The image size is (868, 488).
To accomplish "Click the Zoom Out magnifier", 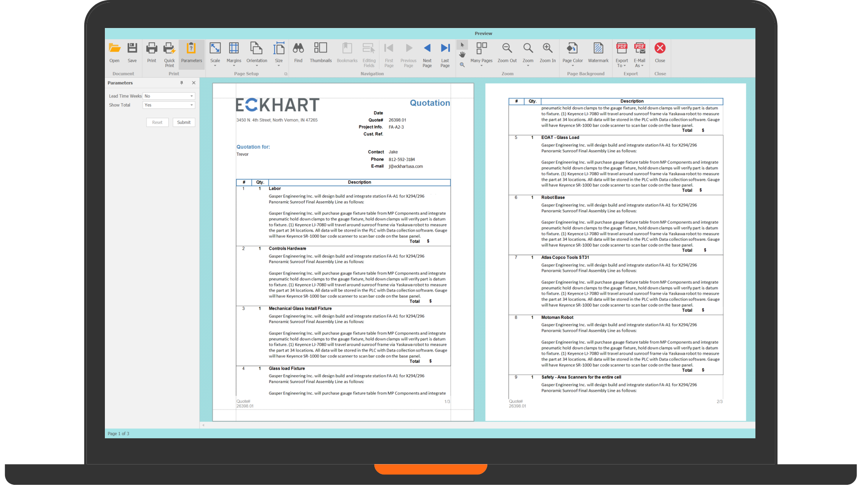I will pyautogui.click(x=507, y=49).
